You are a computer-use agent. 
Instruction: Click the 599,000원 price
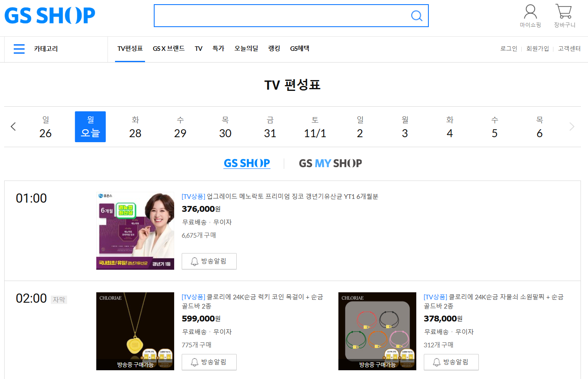(x=201, y=319)
